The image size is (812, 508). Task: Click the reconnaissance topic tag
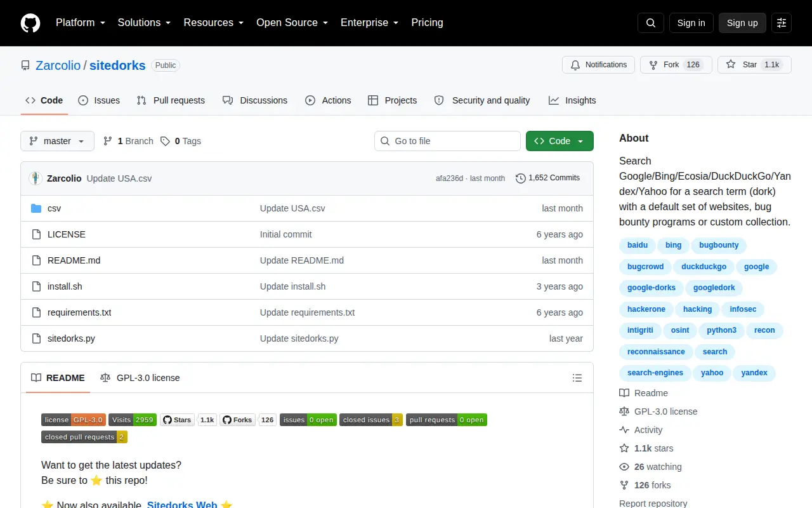click(656, 352)
